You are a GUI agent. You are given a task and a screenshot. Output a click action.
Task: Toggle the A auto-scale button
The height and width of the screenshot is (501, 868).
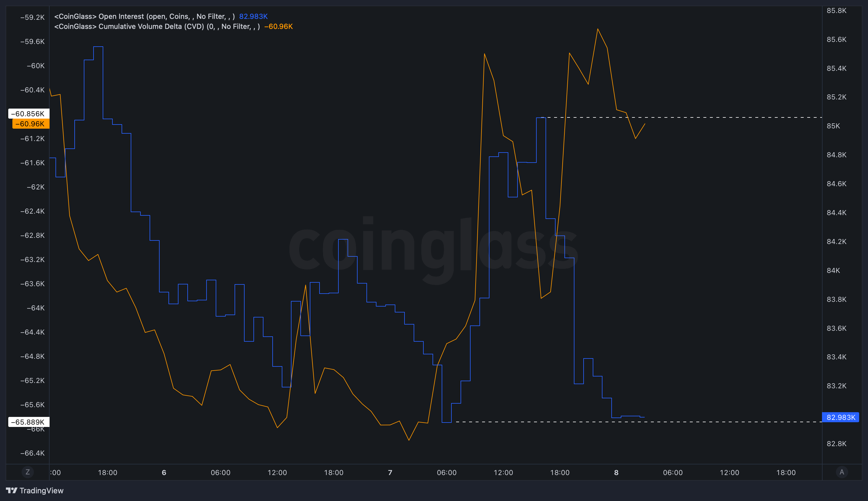tap(841, 472)
